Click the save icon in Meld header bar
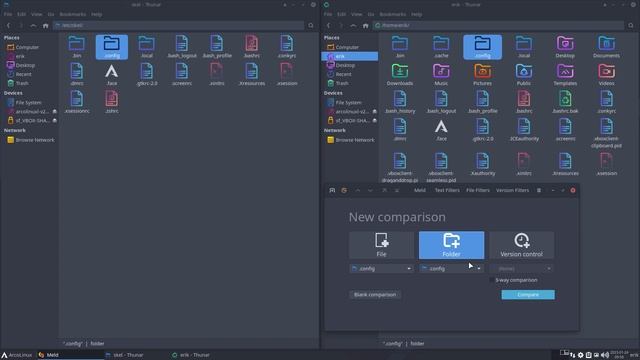This screenshot has width=640, height=360. (332, 190)
